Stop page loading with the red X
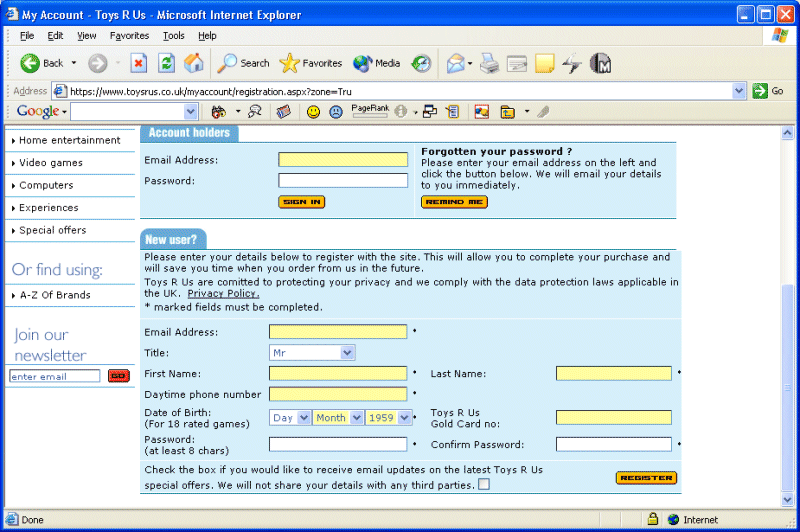The image size is (800, 532). click(x=138, y=63)
